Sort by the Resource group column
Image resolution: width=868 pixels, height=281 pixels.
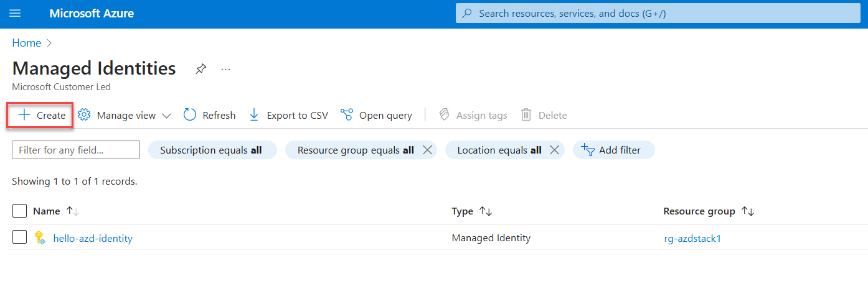click(748, 211)
